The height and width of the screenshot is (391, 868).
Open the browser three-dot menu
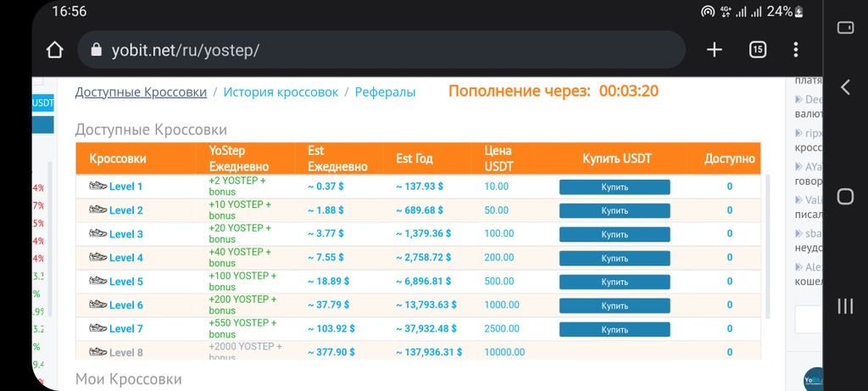795,50
